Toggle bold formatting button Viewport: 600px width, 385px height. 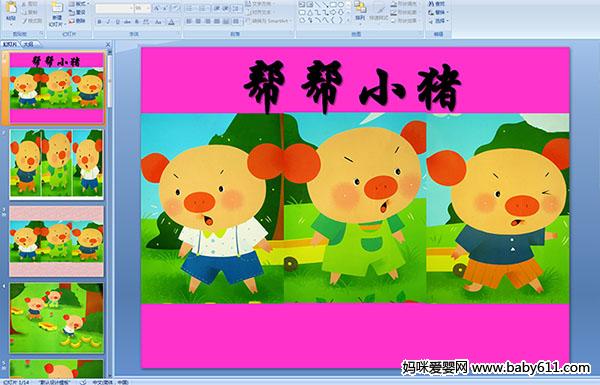point(99,22)
